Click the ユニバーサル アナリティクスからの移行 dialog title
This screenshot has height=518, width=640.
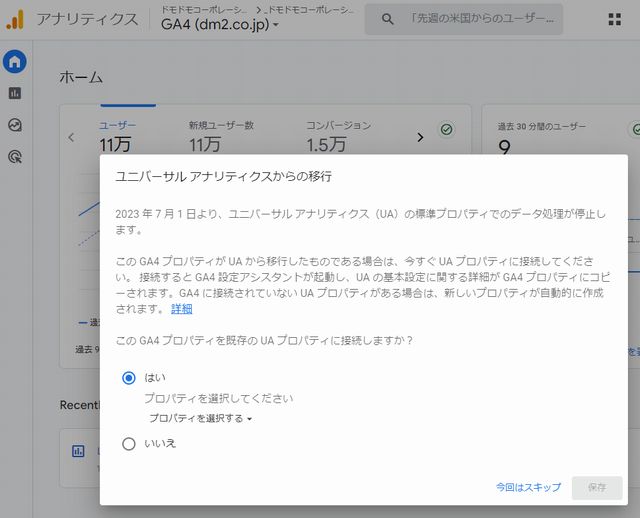click(224, 176)
